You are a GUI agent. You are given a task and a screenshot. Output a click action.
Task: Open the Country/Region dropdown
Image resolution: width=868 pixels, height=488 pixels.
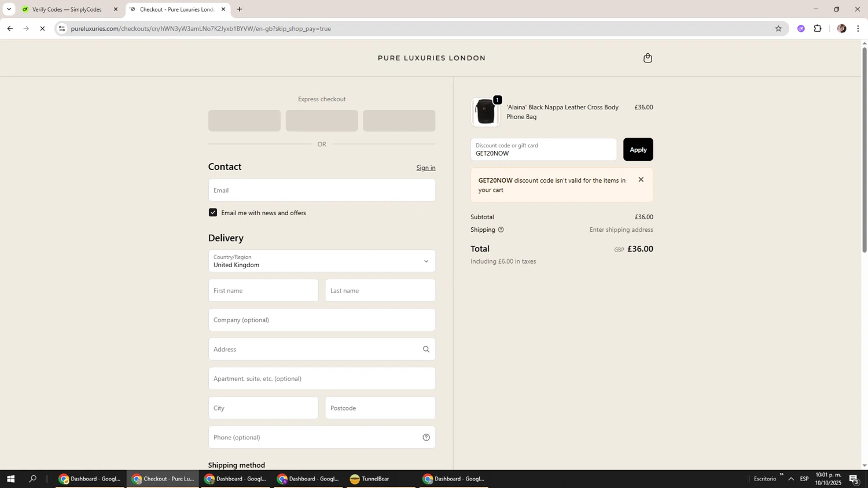coord(322,261)
